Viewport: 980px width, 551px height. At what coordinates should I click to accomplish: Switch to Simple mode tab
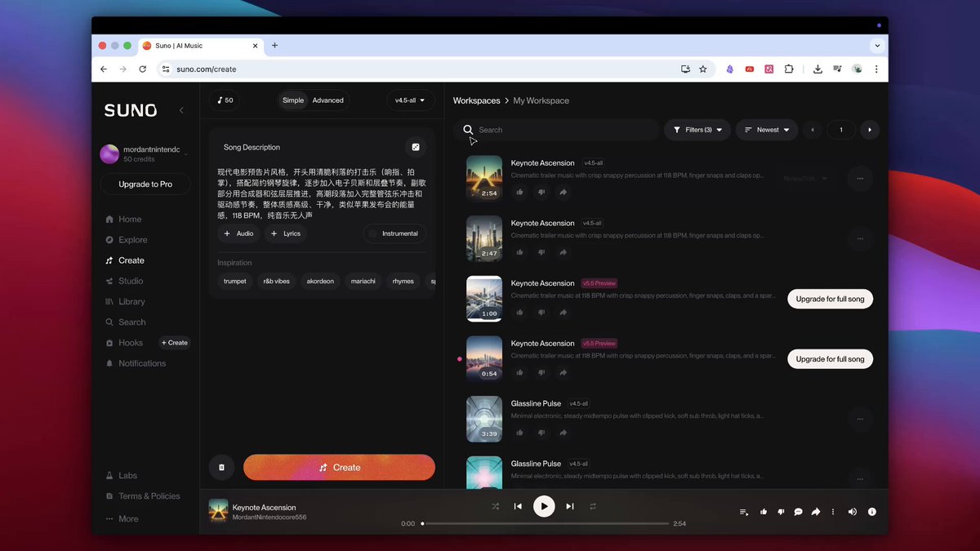(x=293, y=100)
